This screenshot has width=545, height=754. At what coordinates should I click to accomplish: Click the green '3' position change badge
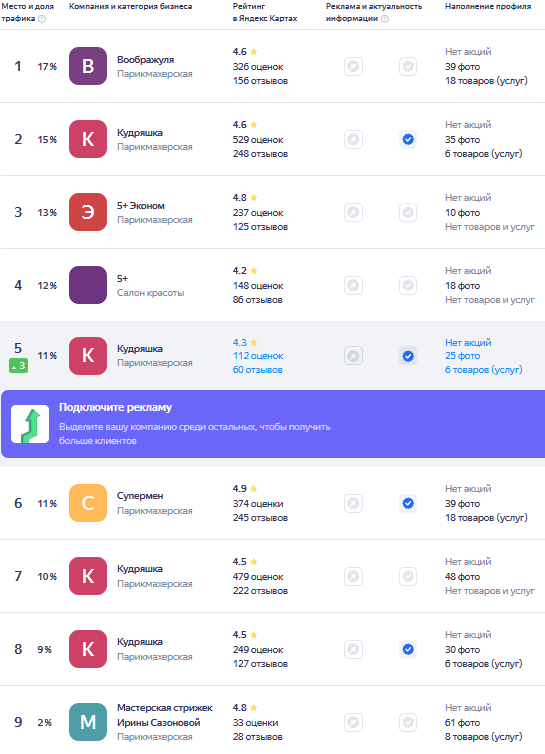pyautogui.click(x=18, y=366)
